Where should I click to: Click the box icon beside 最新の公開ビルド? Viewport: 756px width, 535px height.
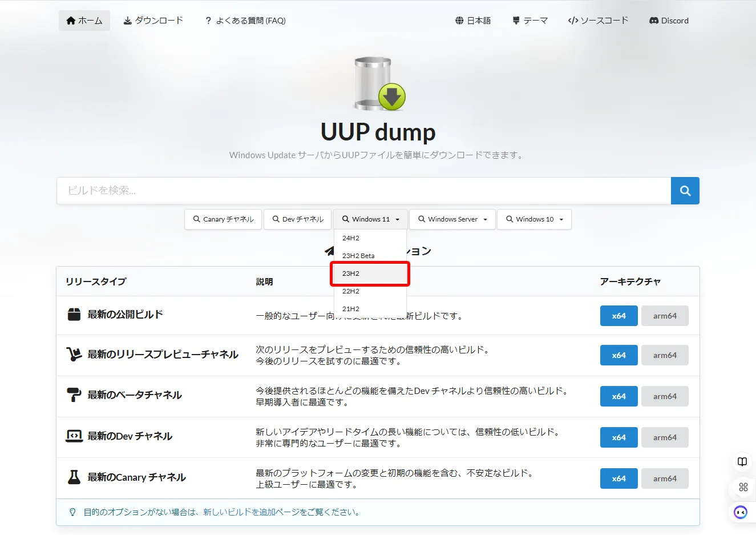(74, 315)
